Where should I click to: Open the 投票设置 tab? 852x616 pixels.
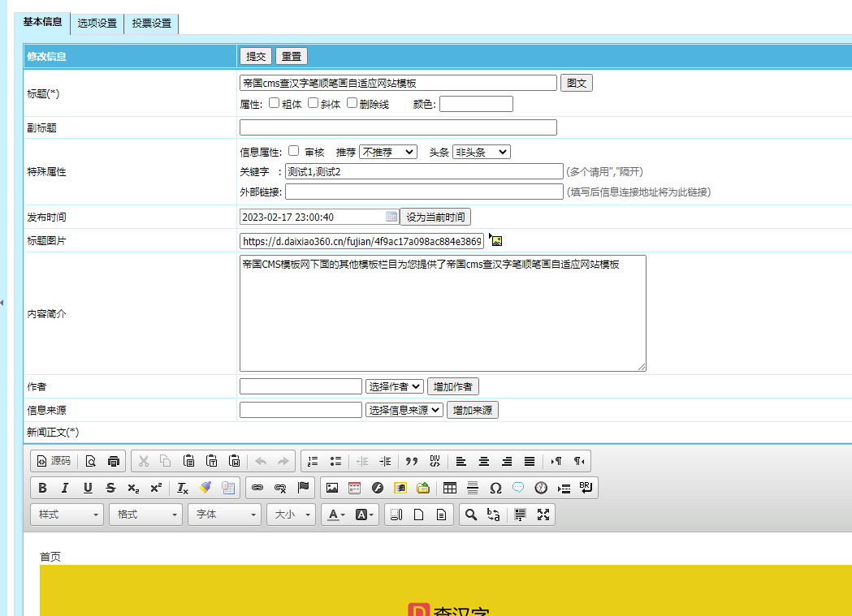[x=152, y=24]
